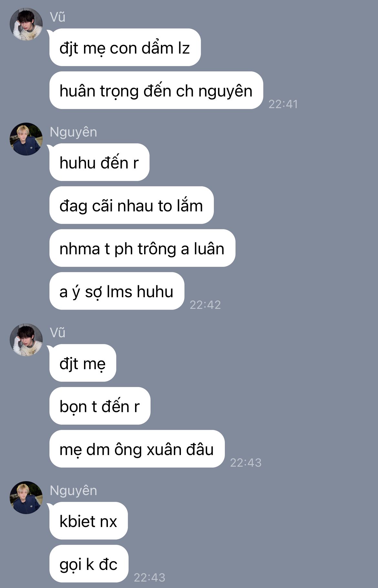Select the 'đag cãi nhau to lắm' bubble

[x=131, y=205]
